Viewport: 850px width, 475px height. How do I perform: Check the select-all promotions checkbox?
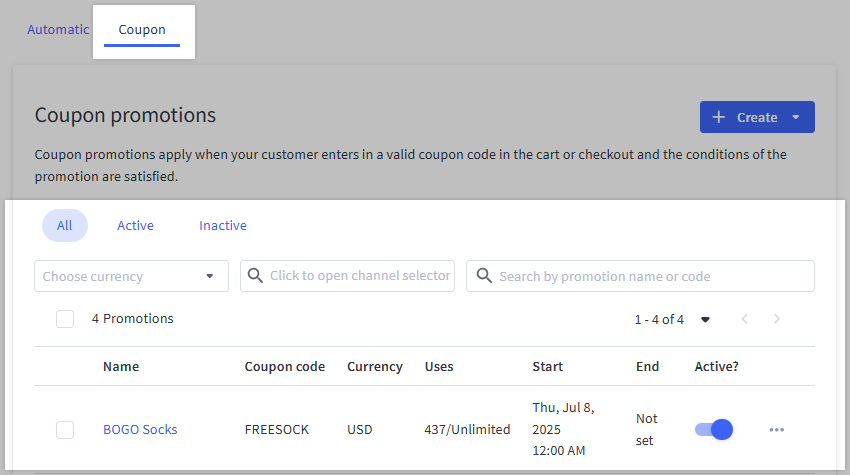(x=65, y=319)
